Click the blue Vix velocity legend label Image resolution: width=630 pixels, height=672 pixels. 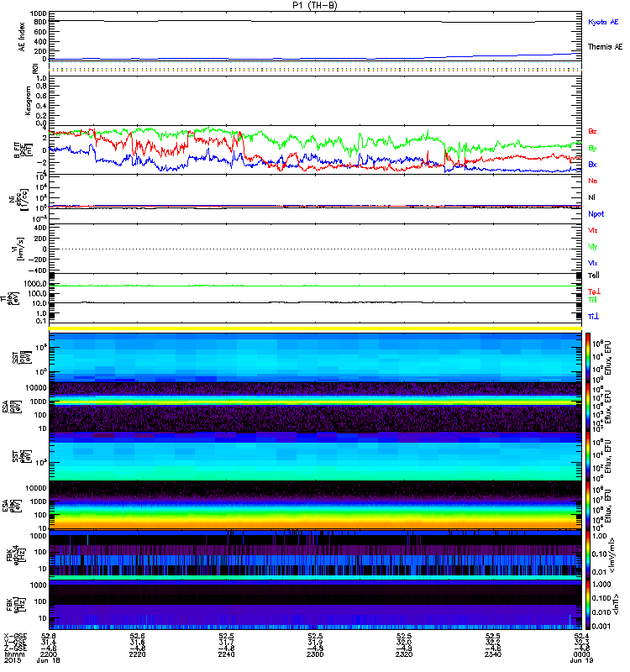593,263
